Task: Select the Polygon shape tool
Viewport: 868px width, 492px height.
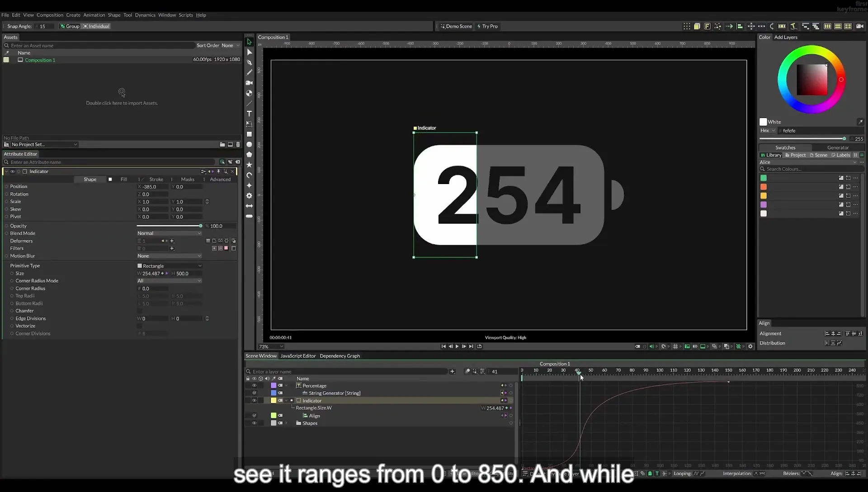Action: coord(249,155)
